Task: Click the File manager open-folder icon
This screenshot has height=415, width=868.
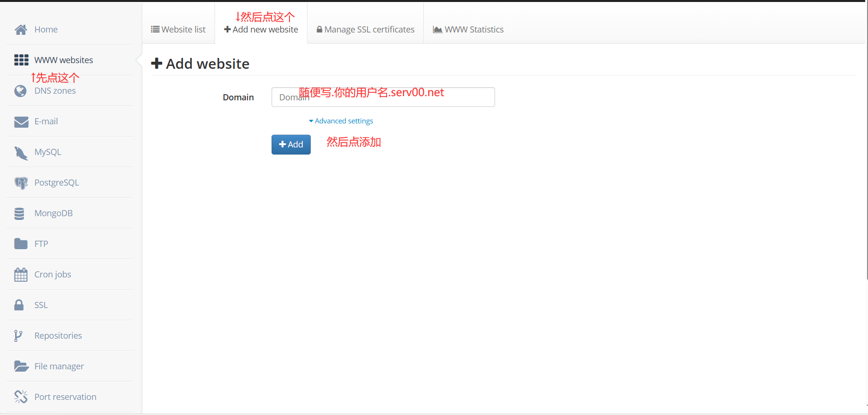Action: [21, 366]
